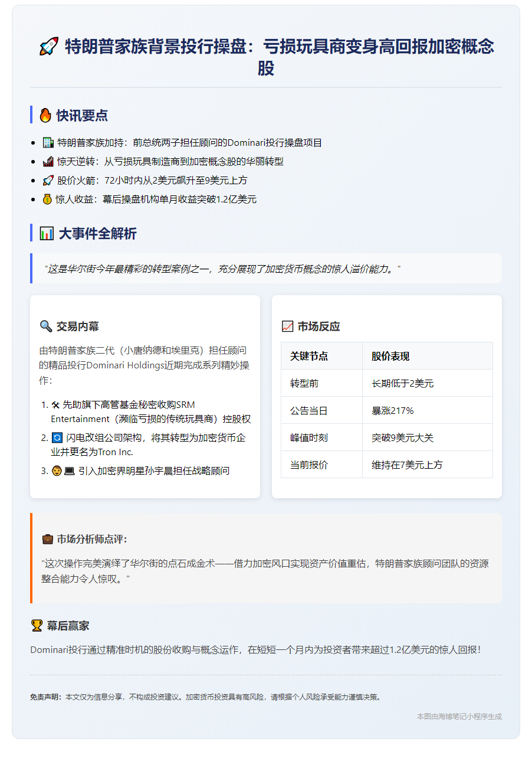Click the chart icon before 惊天逆转
This screenshot has width=532, height=758.
(48, 162)
